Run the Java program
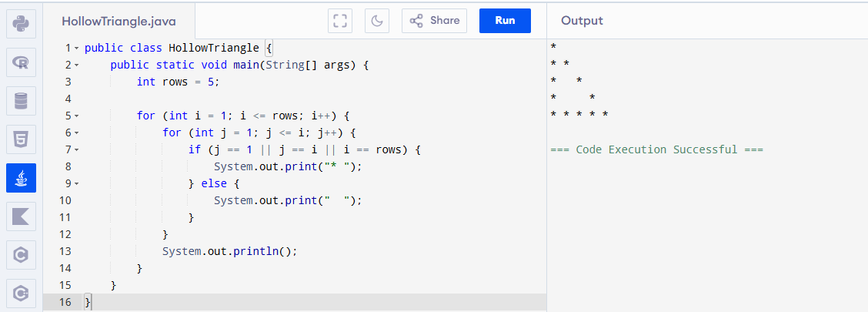 (x=505, y=21)
